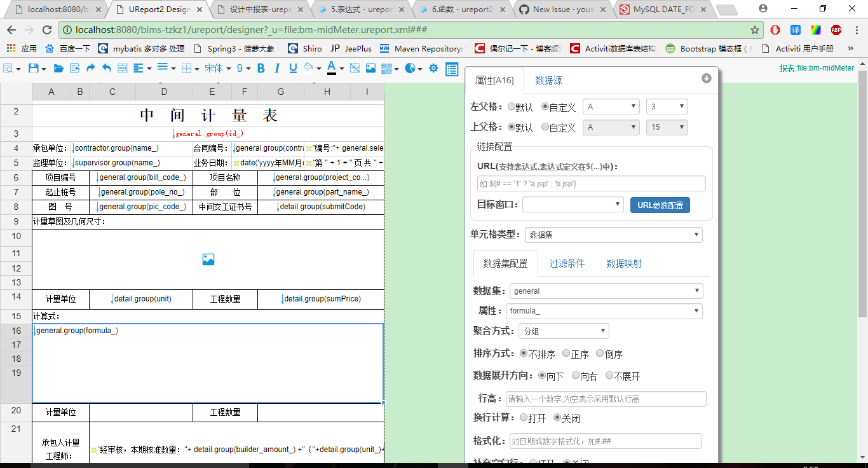Click the import report template icon
The width and height of the screenshot is (868, 468).
pos(74,68)
